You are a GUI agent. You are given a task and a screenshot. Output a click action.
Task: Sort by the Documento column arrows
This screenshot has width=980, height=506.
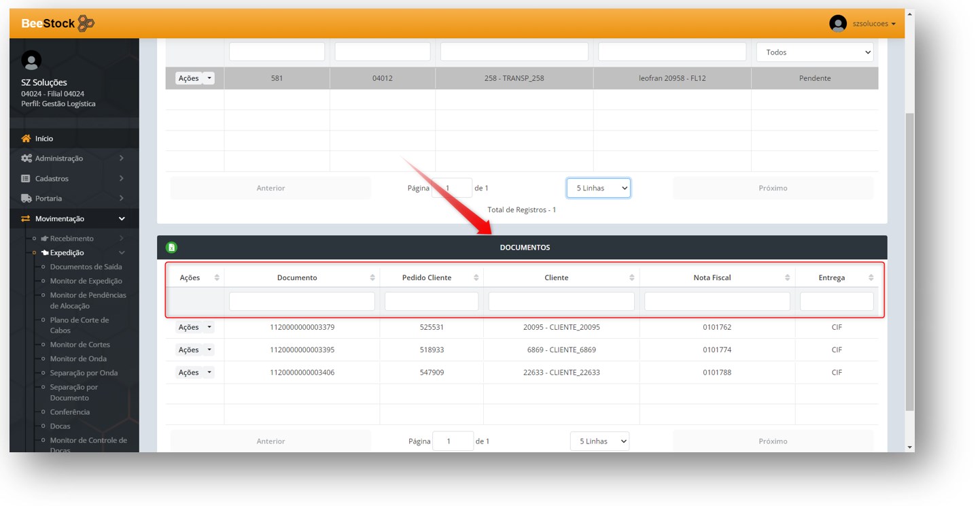coord(372,277)
